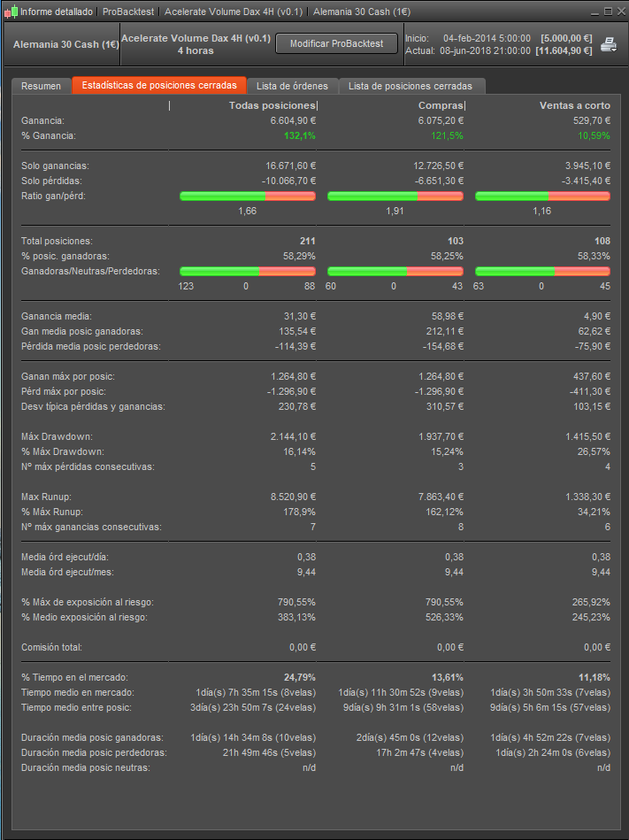The image size is (629, 840).
Task: Click the Alemania 30 Cash (1€) instrument label
Action: point(66,44)
